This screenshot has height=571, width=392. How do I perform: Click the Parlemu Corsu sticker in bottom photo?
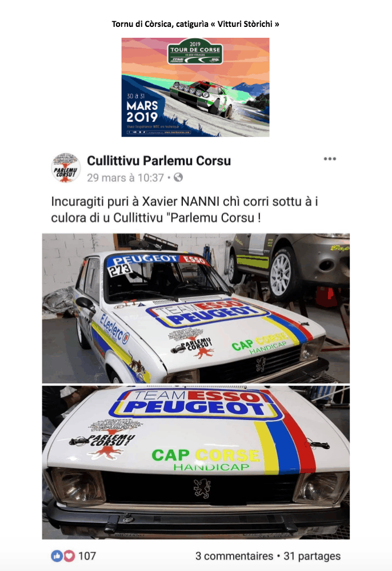click(107, 441)
